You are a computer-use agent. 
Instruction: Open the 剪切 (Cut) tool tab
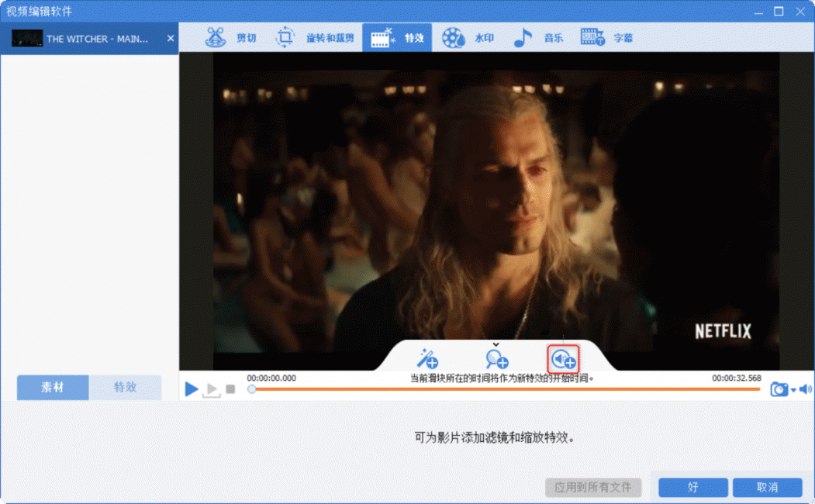(230, 38)
